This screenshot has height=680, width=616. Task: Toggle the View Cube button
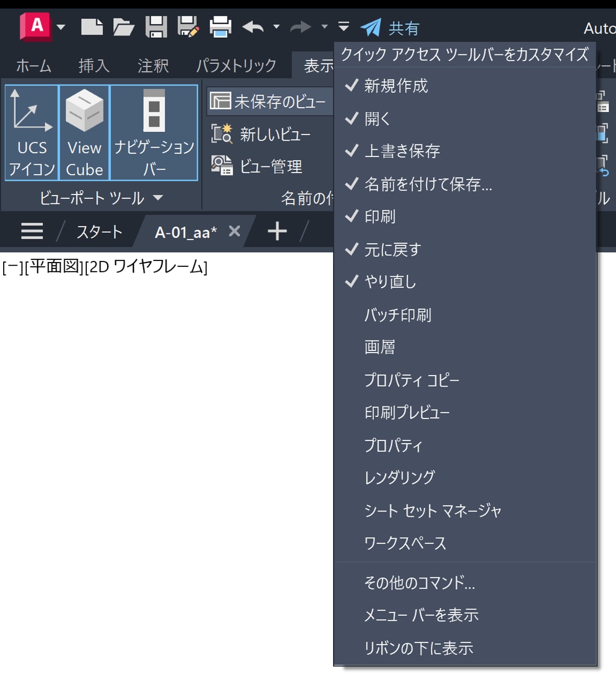coord(84,133)
